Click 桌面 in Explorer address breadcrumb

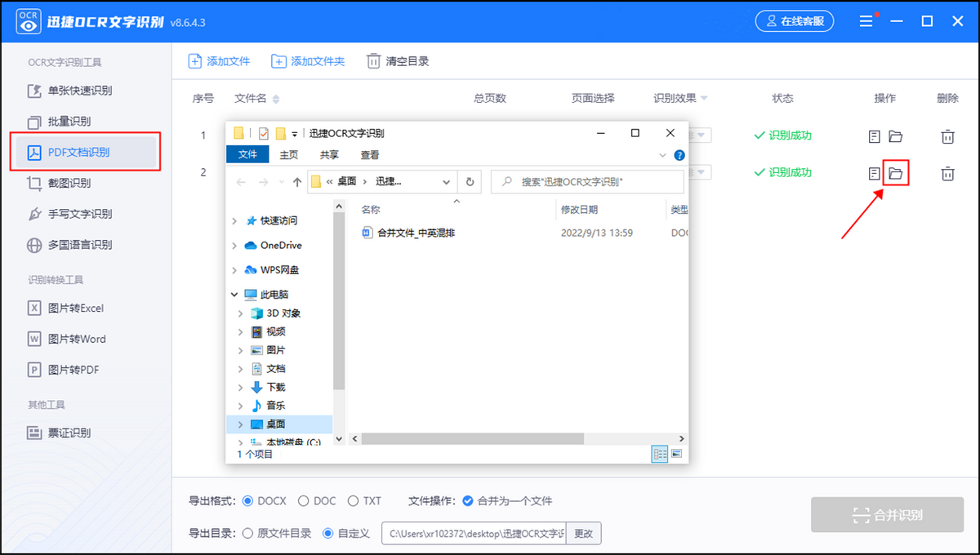click(347, 182)
